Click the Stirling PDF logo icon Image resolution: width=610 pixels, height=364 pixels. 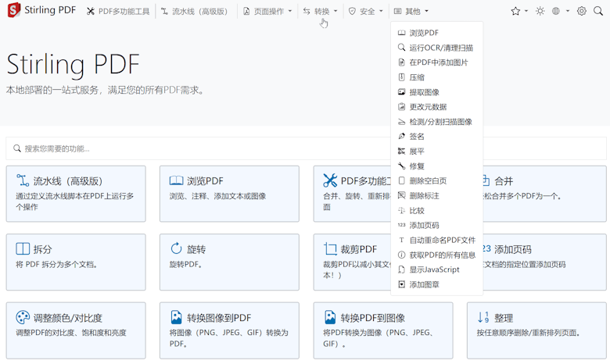click(14, 10)
